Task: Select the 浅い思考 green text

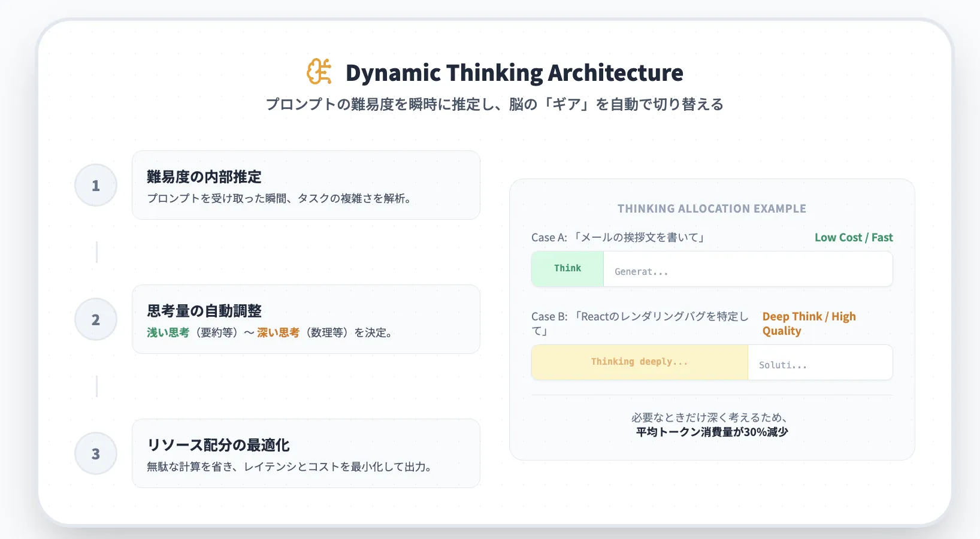Action: [167, 332]
